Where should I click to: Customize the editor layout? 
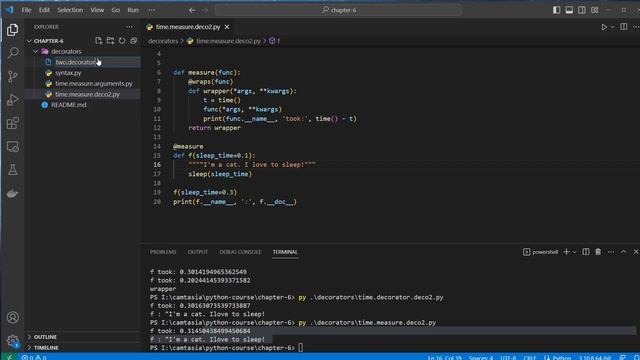tap(595, 10)
